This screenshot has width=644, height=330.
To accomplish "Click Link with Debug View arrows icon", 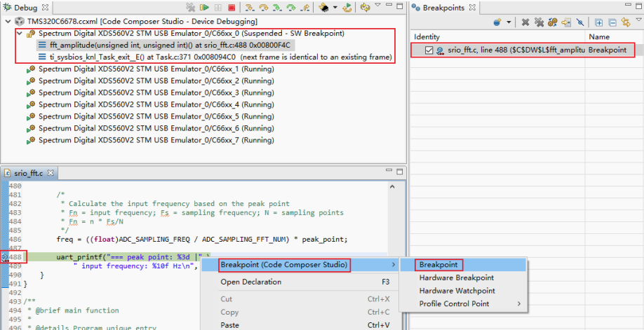I will click(x=626, y=22).
